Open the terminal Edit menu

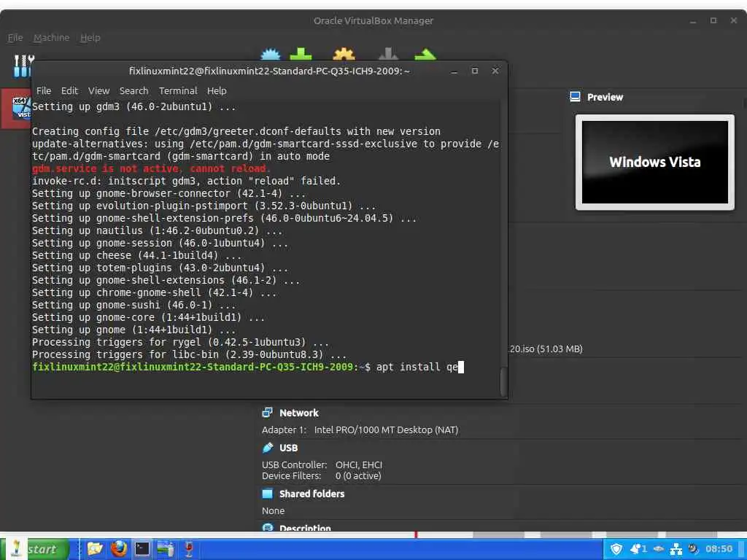(69, 90)
